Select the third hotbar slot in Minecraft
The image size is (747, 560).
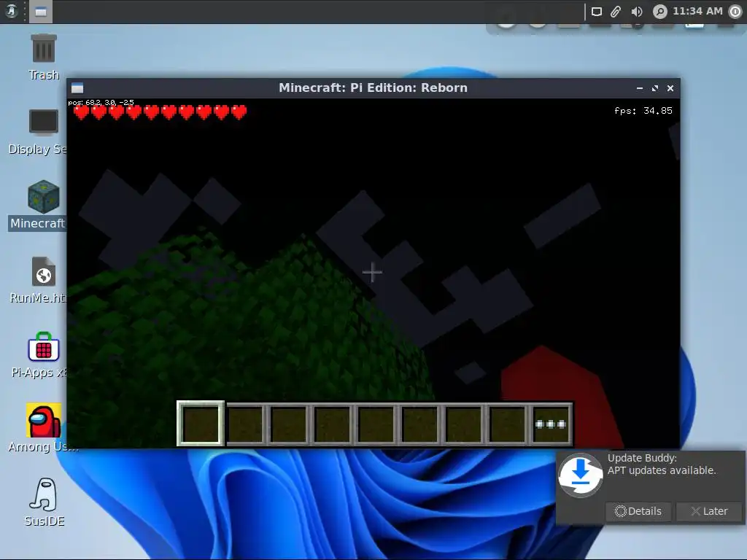click(289, 424)
